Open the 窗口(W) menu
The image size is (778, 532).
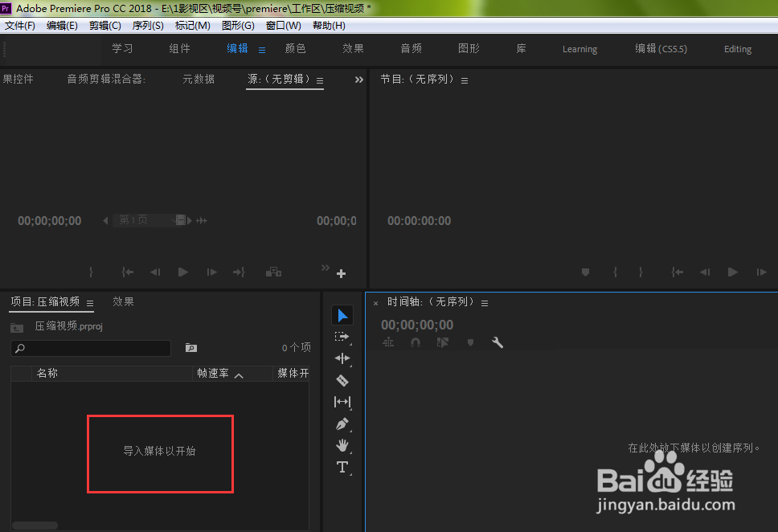coord(284,25)
